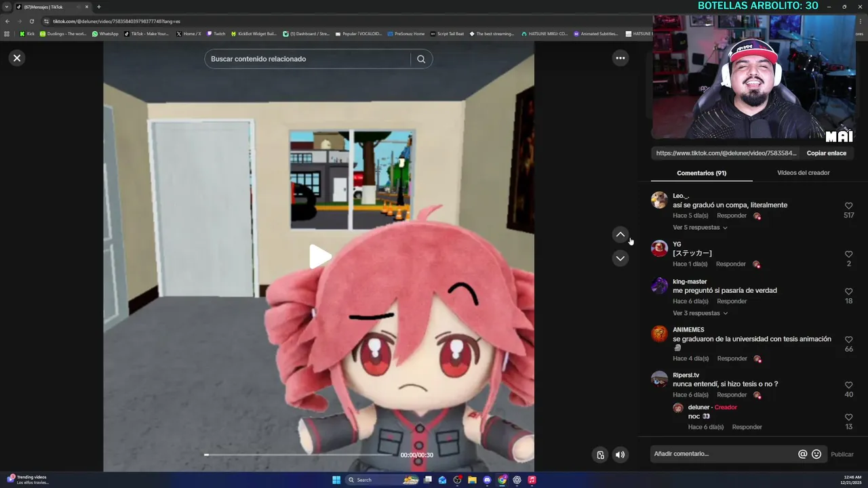Open the Duolingo bookmark
Viewport: 868px width, 488px height.
click(x=63, y=33)
